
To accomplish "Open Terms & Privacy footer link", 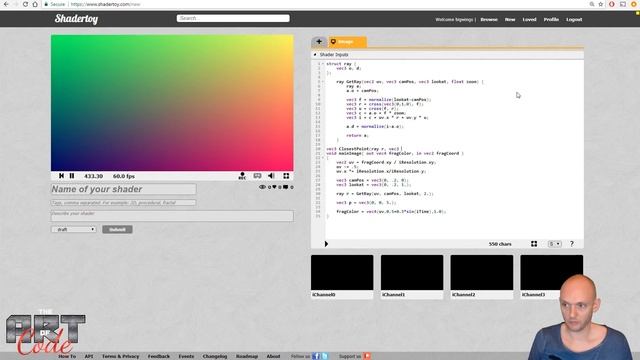I will 120,356.
